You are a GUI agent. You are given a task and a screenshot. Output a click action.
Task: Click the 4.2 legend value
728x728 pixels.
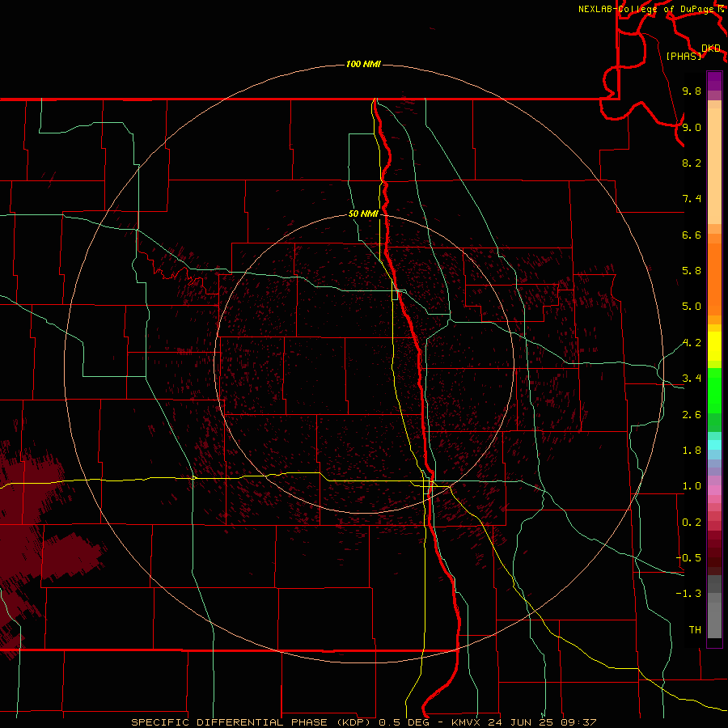[692, 343]
